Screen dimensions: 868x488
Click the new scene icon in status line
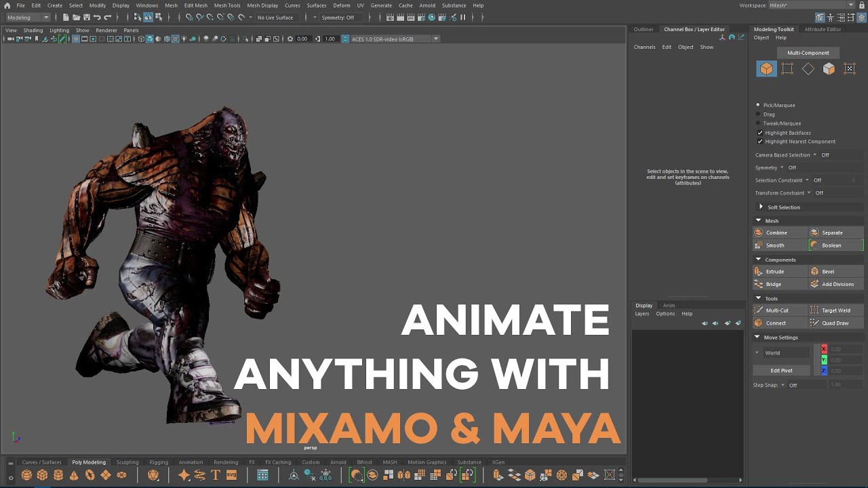66,17
